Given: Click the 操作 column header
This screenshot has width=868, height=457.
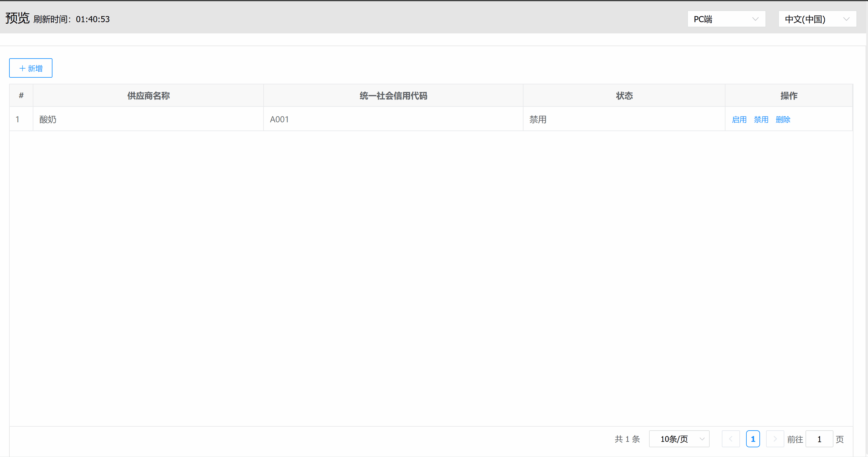Looking at the screenshot, I should (789, 95).
